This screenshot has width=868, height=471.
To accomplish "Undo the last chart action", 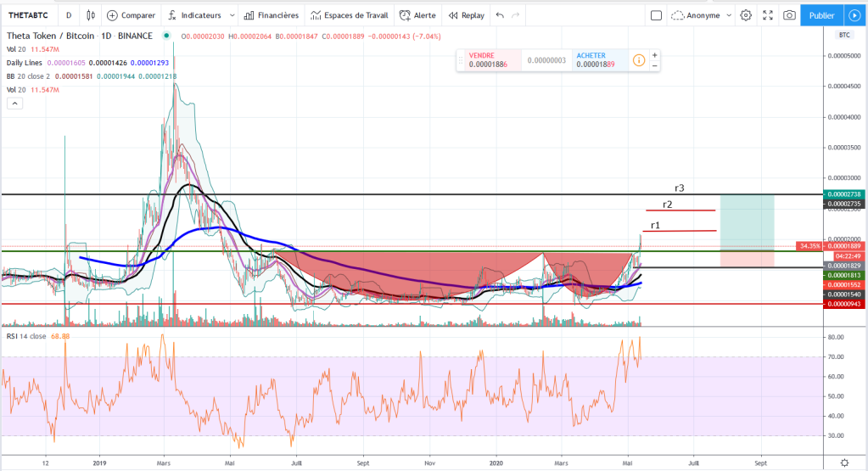I will click(x=500, y=15).
